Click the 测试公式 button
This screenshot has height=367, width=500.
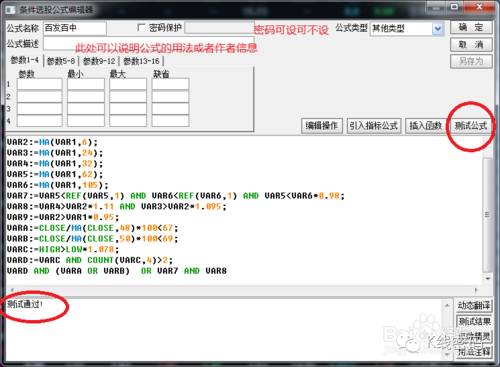(471, 126)
